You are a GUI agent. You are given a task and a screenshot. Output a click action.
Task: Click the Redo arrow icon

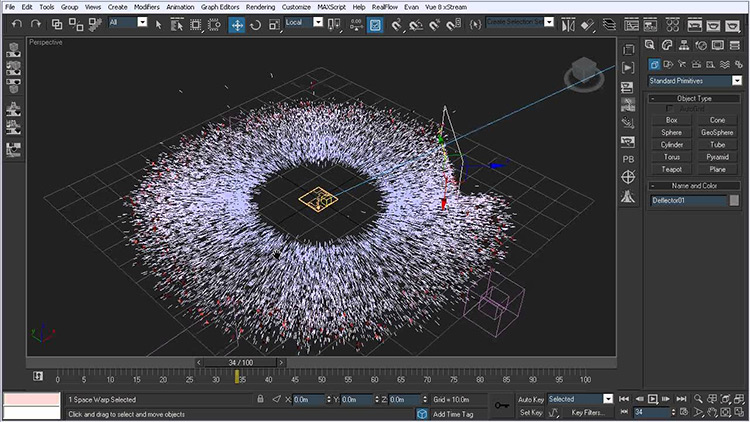click(35, 24)
